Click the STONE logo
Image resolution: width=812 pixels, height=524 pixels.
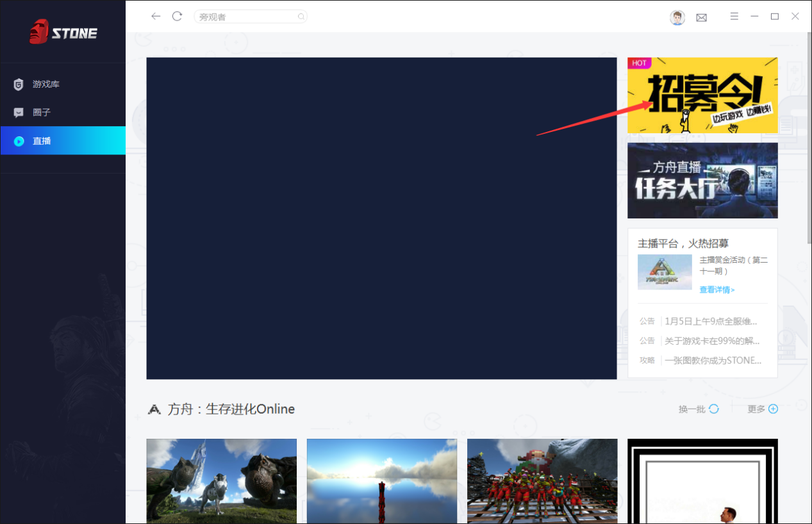click(x=63, y=32)
